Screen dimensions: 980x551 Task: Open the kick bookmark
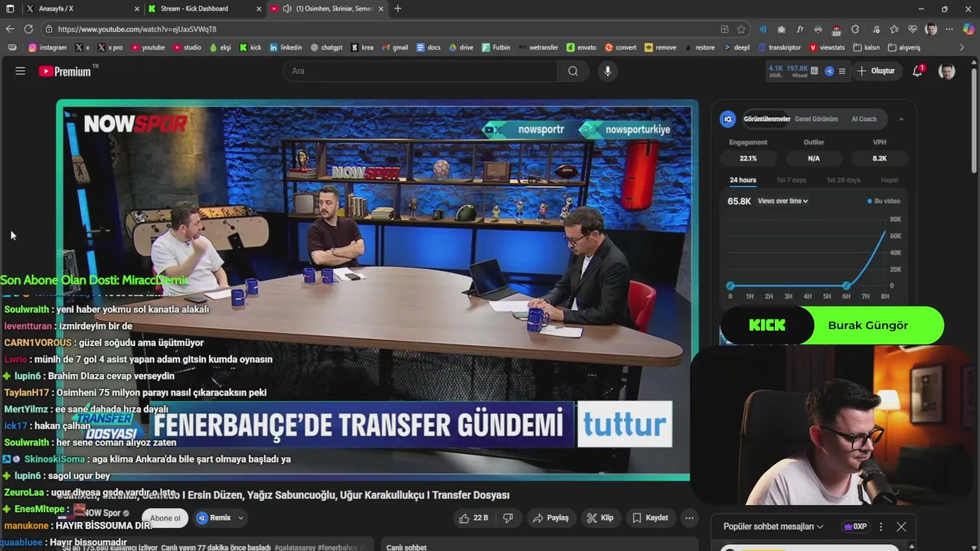click(x=250, y=47)
